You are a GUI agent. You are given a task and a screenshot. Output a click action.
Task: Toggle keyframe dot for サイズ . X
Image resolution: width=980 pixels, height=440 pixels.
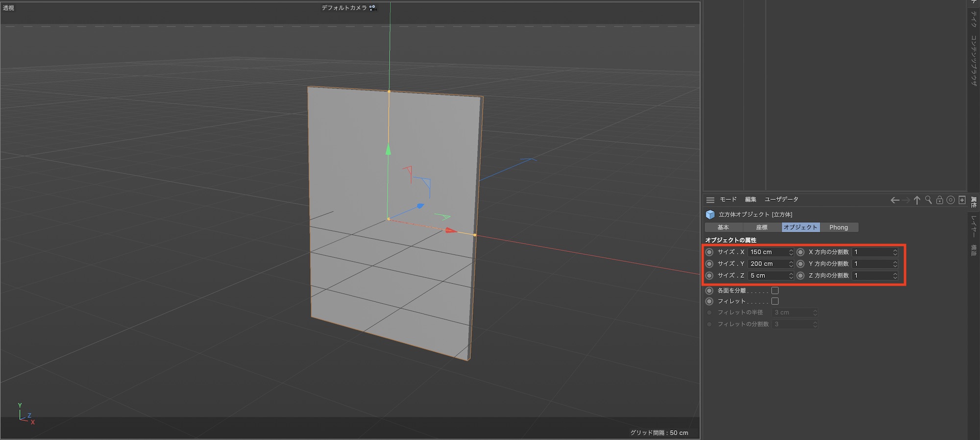pyautogui.click(x=709, y=252)
